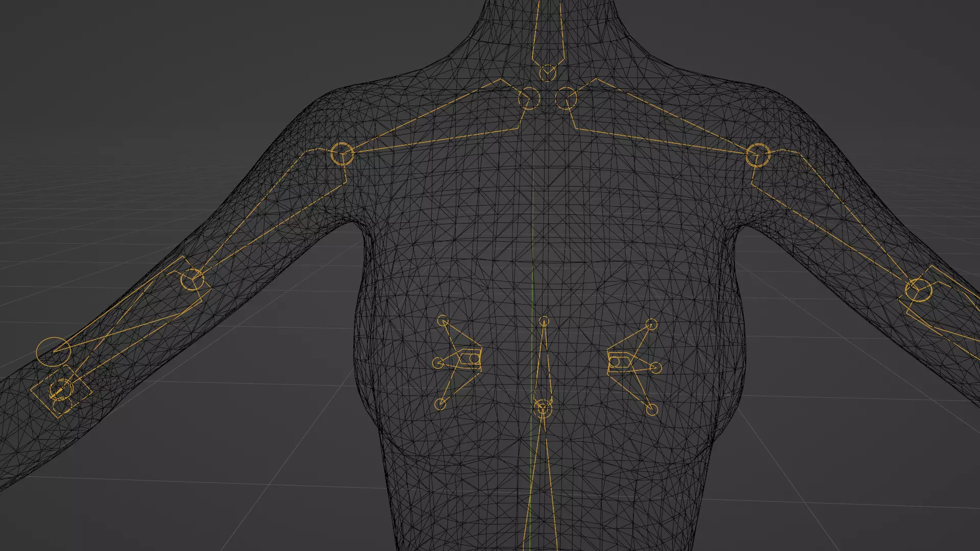This screenshot has height=551, width=980.
Task: Click the small circle atop center chest bone
Action: click(544, 321)
